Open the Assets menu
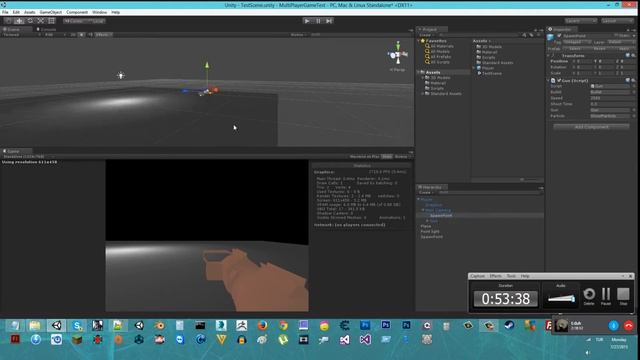The image size is (640, 360). click(x=29, y=12)
